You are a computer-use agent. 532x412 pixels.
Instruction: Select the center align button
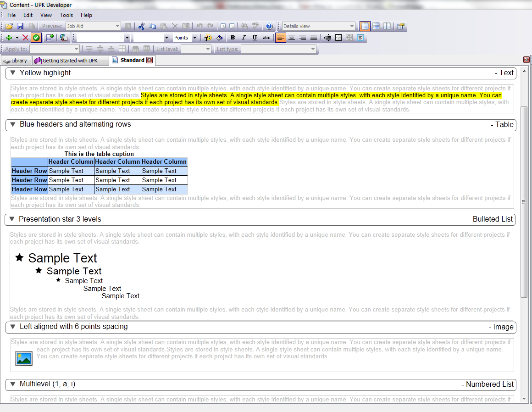point(292,38)
